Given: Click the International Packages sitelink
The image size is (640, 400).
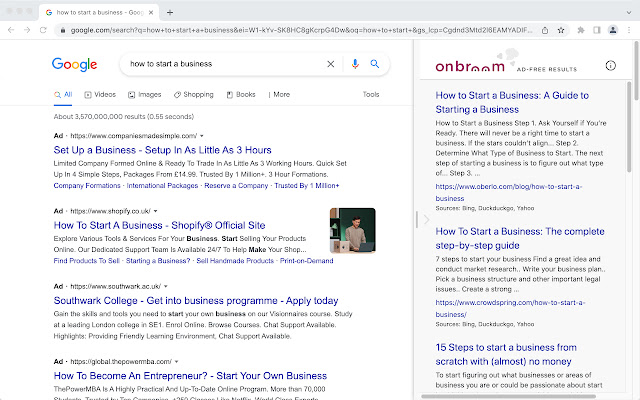Looking at the screenshot, I should [x=162, y=186].
